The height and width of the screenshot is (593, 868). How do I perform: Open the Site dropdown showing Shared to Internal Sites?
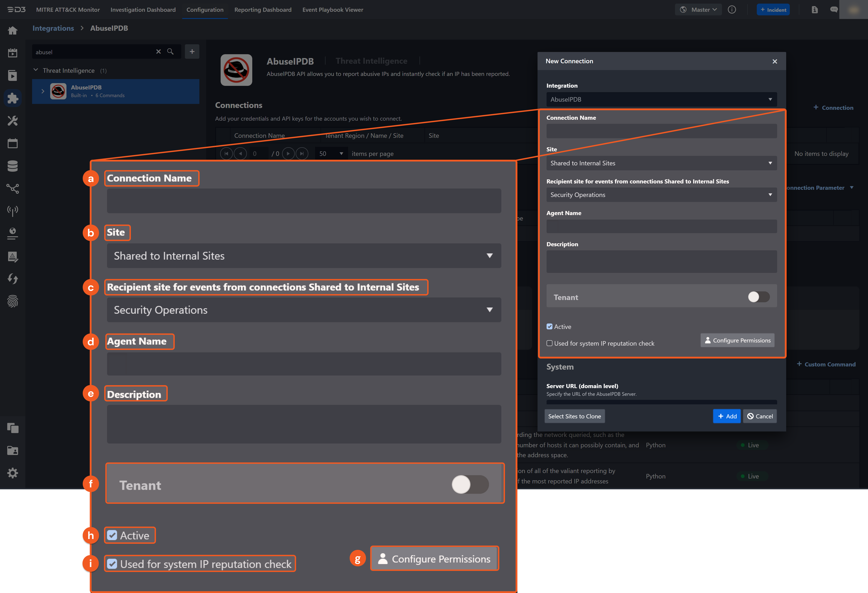click(661, 163)
